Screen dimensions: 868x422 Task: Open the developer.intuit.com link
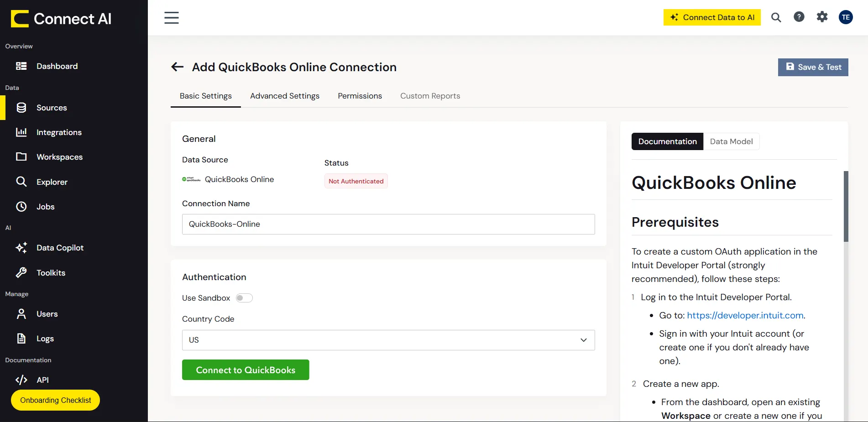click(x=745, y=315)
